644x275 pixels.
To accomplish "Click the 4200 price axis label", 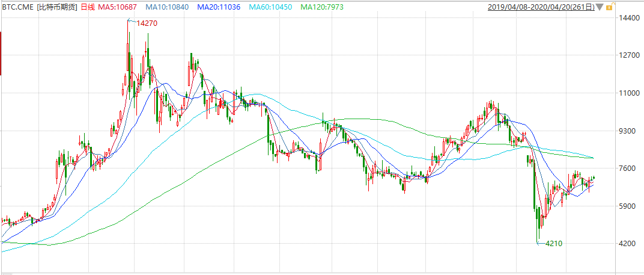I will pyautogui.click(x=628, y=243).
